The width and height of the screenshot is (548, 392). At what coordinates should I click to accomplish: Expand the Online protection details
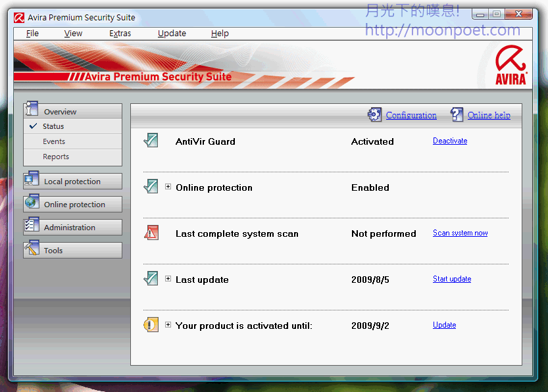pyautogui.click(x=168, y=187)
